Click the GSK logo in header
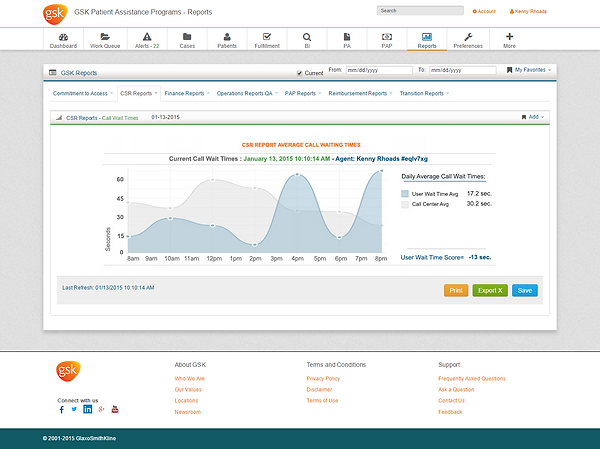The height and width of the screenshot is (449, 600). point(55,14)
